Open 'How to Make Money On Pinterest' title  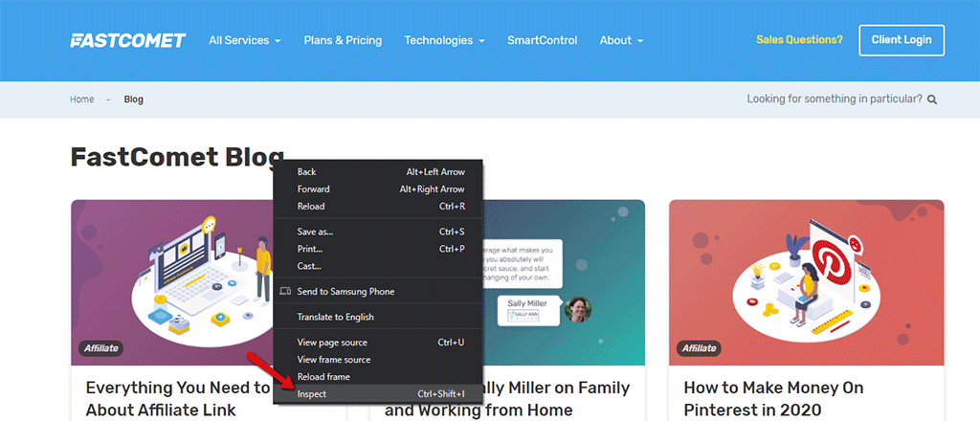pos(773,398)
